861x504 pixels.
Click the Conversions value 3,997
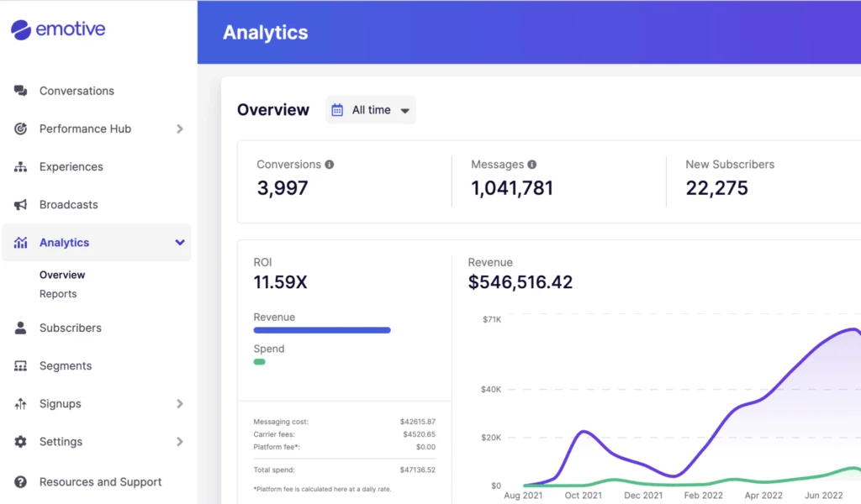(x=283, y=188)
